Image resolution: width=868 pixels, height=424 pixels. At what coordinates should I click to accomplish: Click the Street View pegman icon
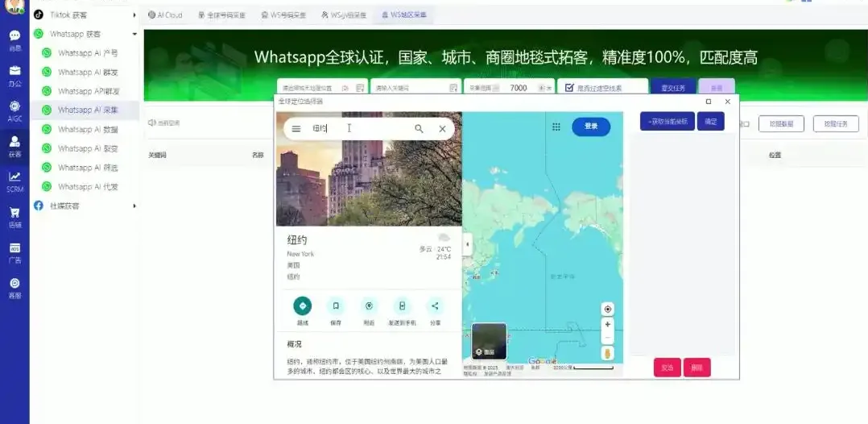pos(608,353)
